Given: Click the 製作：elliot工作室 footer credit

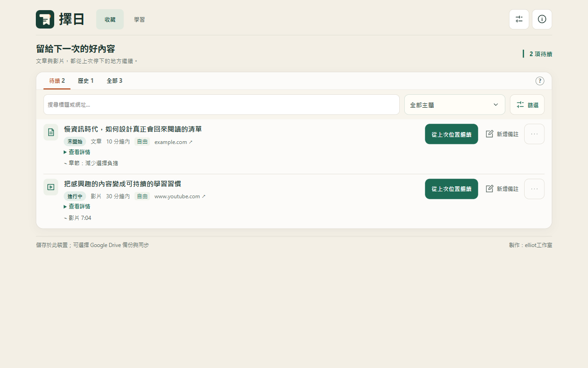Looking at the screenshot, I should tap(531, 245).
